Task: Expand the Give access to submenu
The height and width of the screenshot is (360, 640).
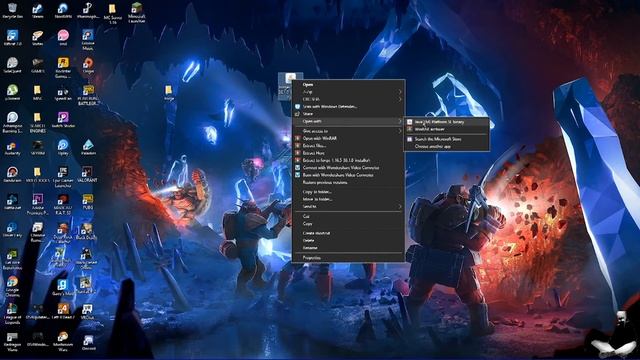Action: (349, 131)
